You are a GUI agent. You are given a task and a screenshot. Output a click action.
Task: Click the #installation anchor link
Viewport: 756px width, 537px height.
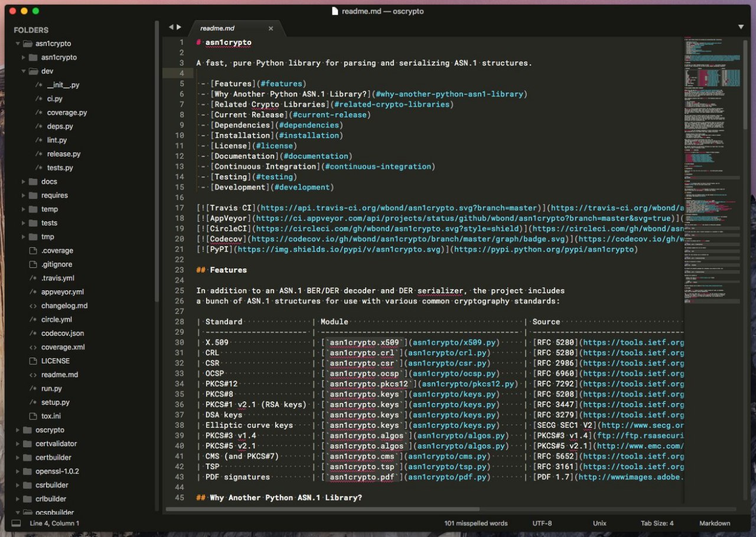(309, 136)
